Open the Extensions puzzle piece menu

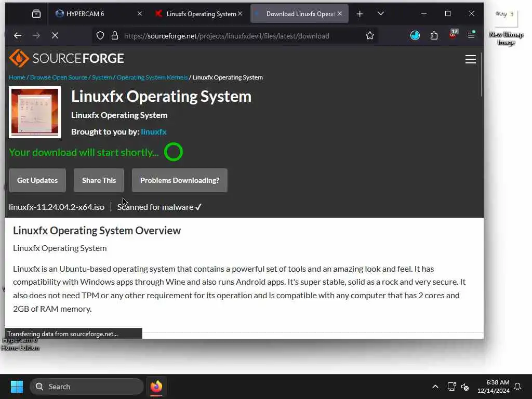tap(434, 35)
